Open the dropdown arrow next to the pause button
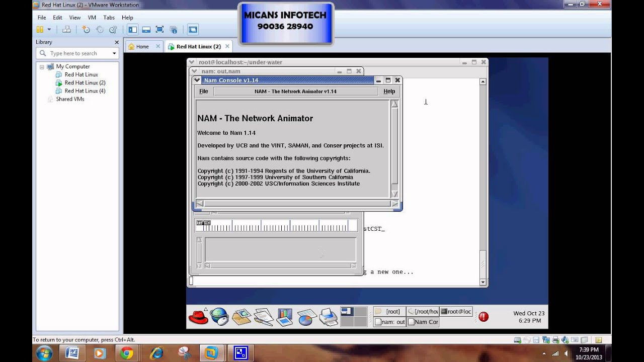644x362 pixels. coord(49,30)
